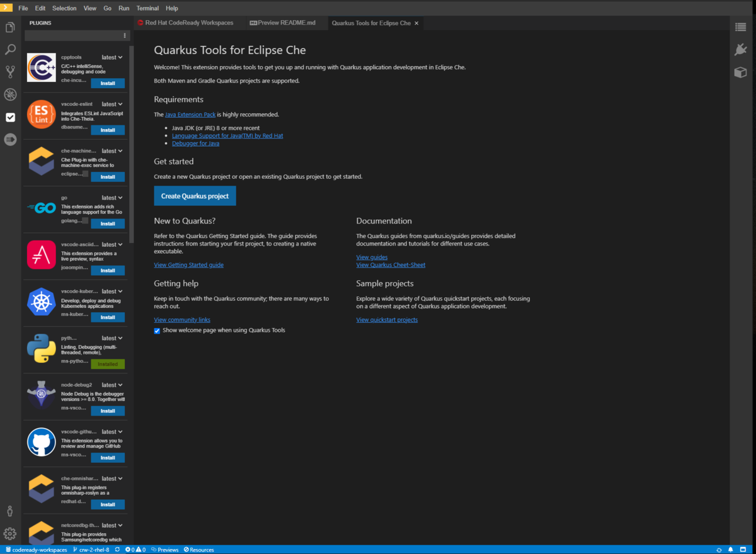This screenshot has width=756, height=554.
Task: Click the node-debug2 plugin logo
Action: pyautogui.click(x=42, y=395)
